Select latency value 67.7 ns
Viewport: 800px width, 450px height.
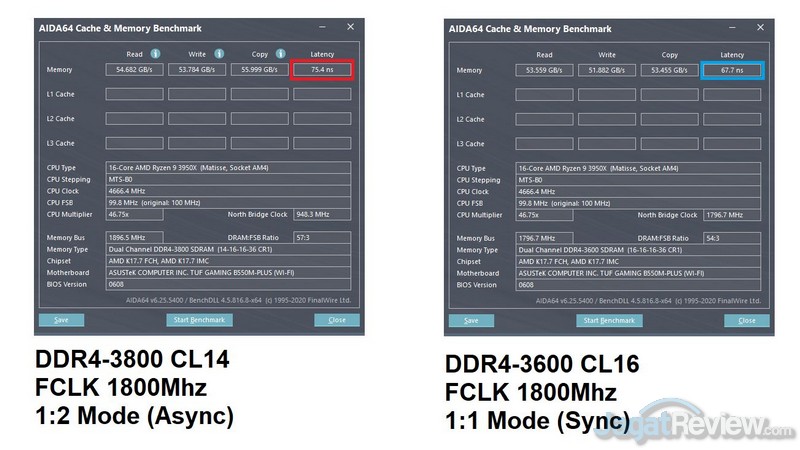pyautogui.click(x=732, y=70)
